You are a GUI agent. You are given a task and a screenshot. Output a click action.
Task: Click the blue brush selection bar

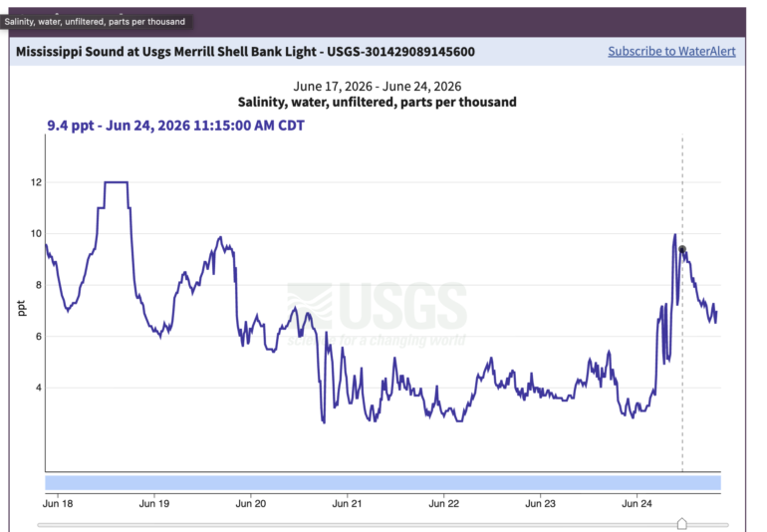point(383,482)
